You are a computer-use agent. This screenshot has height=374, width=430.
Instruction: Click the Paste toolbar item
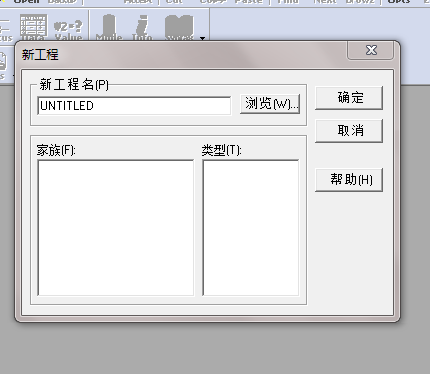tap(248, 1)
